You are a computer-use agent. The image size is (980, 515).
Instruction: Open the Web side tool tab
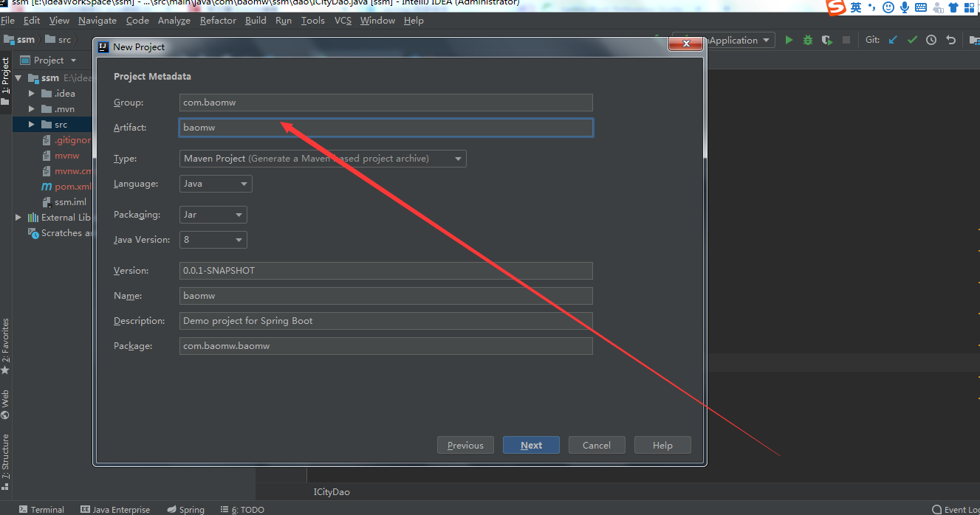pos(6,404)
